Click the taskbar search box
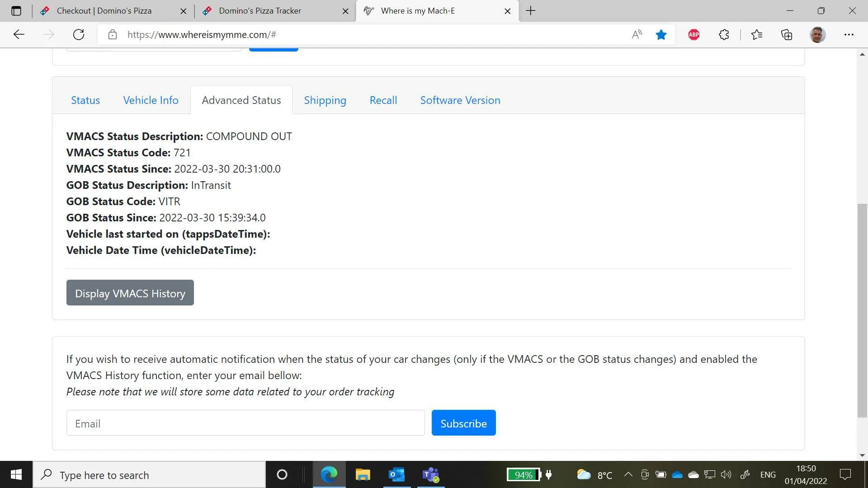This screenshot has height=488, width=868. tap(149, 475)
